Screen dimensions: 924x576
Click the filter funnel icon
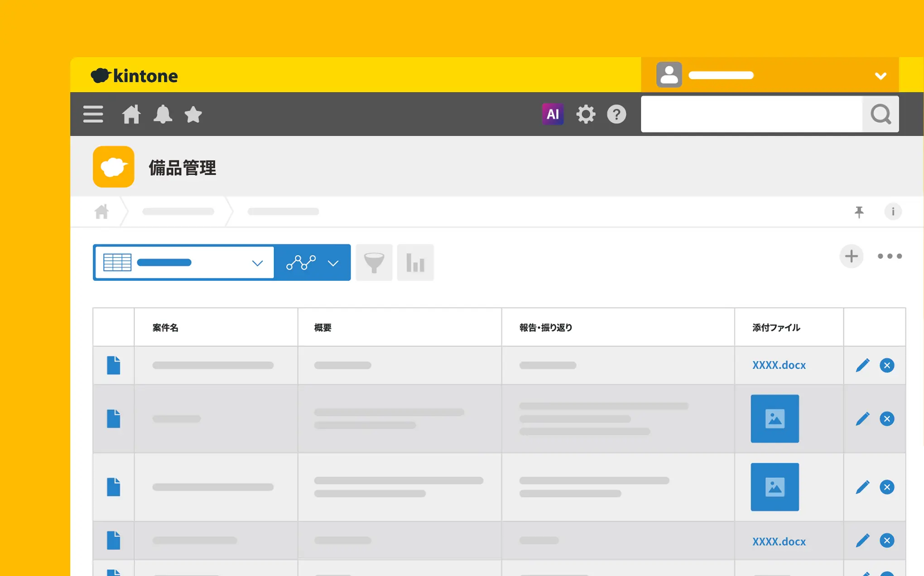click(x=374, y=263)
